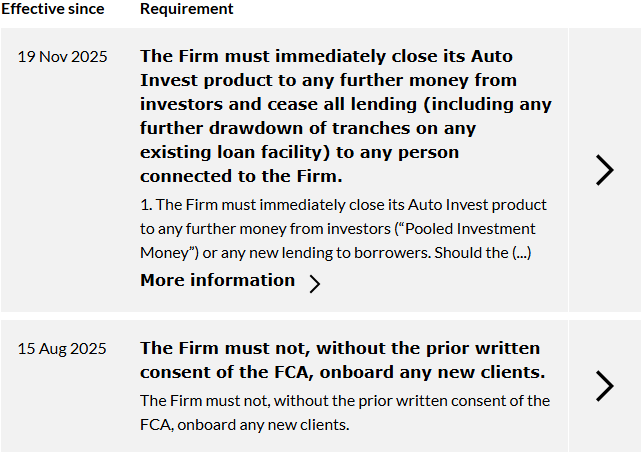Viewport: 644px width, 457px height.
Task: Expand via the chevron beside More information
Action: pyautogui.click(x=315, y=283)
